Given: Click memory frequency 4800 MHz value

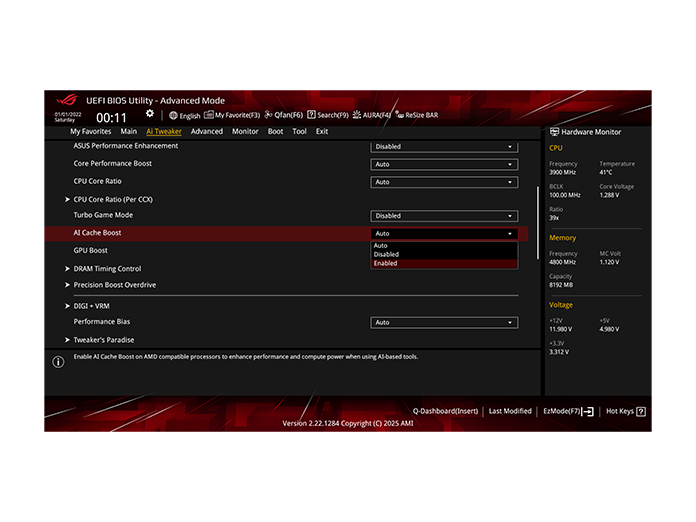Looking at the screenshot, I should coord(562,262).
